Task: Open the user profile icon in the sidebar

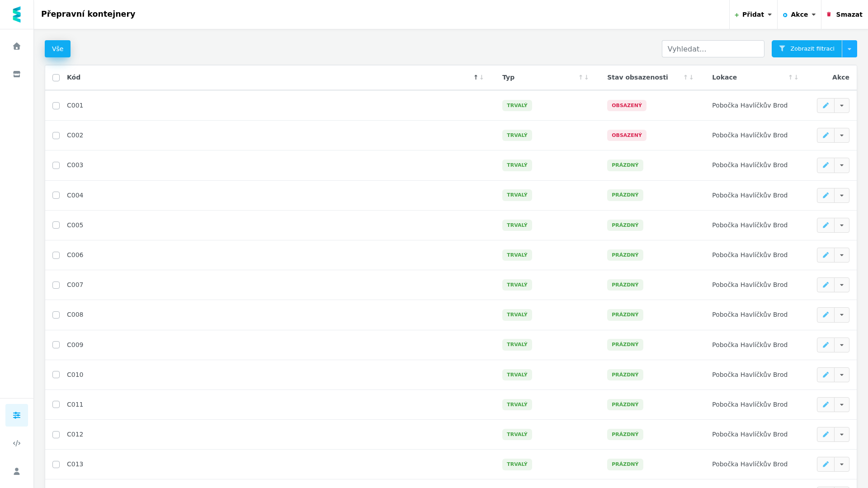Action: [17, 471]
